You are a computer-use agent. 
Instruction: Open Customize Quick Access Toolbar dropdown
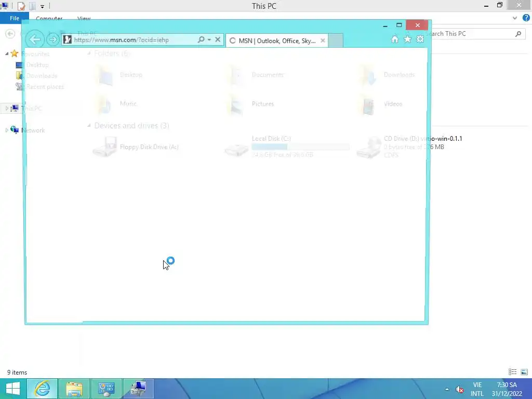pyautogui.click(x=42, y=6)
